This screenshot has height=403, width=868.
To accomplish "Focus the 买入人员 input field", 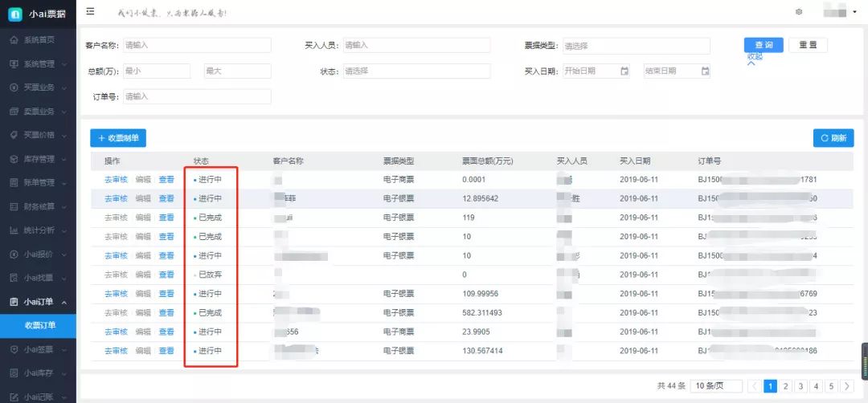I will [x=416, y=45].
